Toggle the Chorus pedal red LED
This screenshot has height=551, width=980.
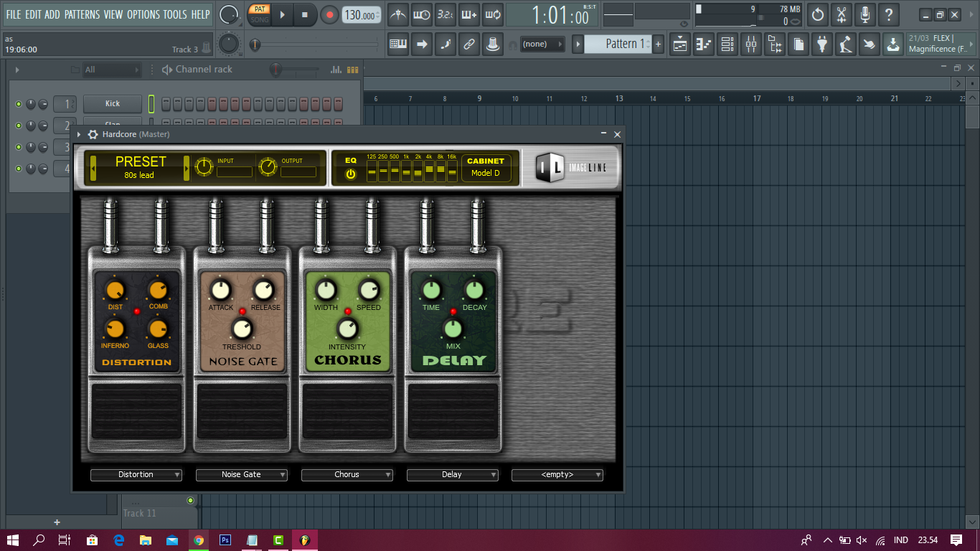348,311
